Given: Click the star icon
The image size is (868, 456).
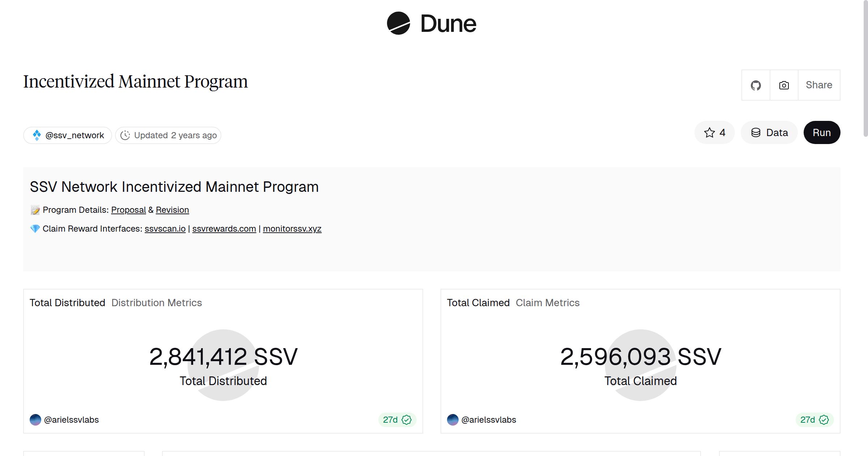Looking at the screenshot, I should (x=710, y=132).
